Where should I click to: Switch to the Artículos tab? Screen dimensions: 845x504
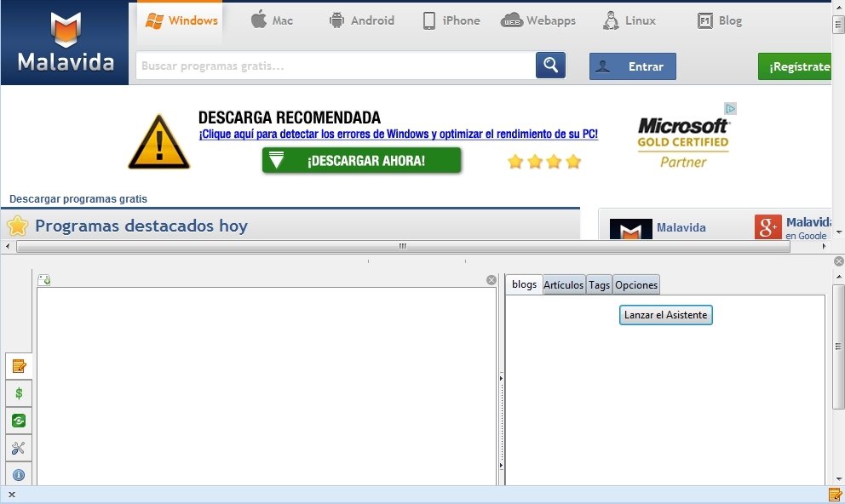(x=564, y=285)
